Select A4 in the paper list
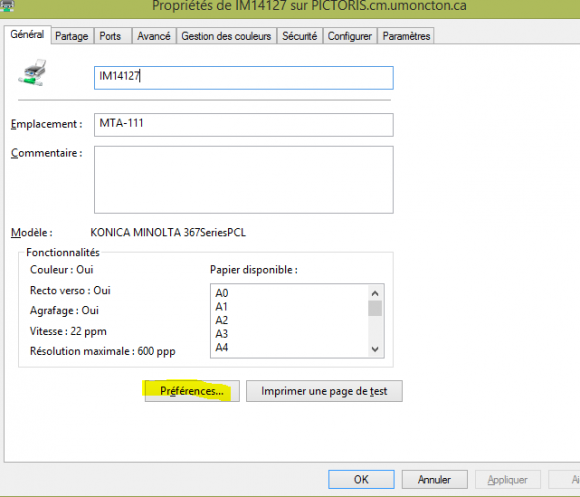This screenshot has height=497, width=580. tap(222, 348)
